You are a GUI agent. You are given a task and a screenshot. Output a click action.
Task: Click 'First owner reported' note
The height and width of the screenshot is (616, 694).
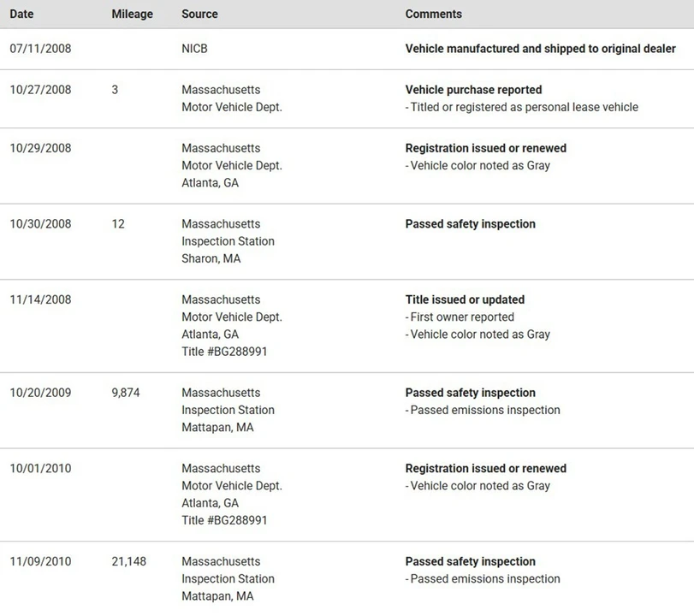click(x=462, y=317)
